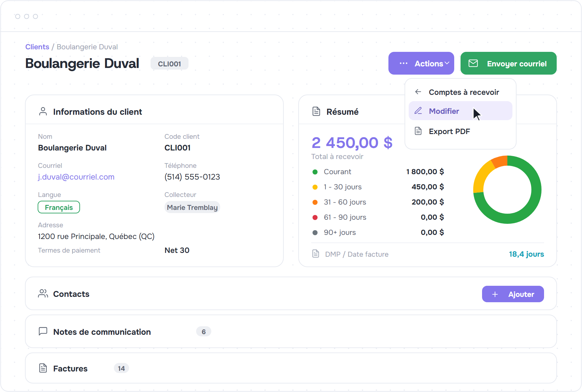
Task: Open the Actions dropdown chevron
Action: tap(447, 63)
